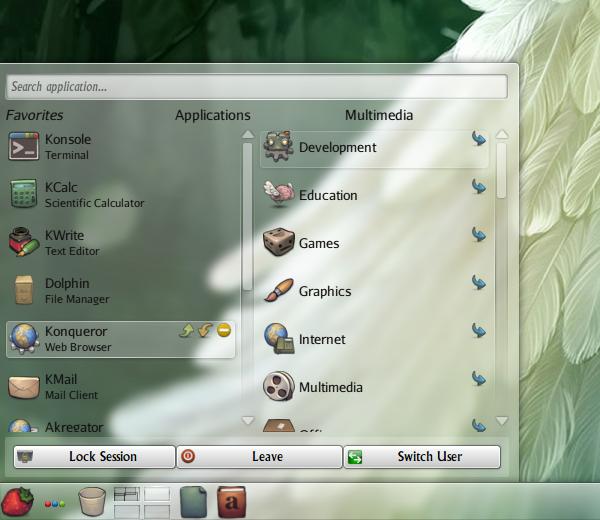Move Konqueror up in favorites
The height and width of the screenshot is (520, 600).
coord(186,330)
